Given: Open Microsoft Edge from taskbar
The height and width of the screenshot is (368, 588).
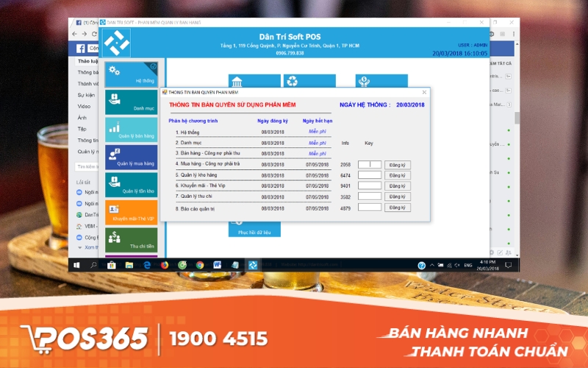Looking at the screenshot, I should click(x=147, y=265).
